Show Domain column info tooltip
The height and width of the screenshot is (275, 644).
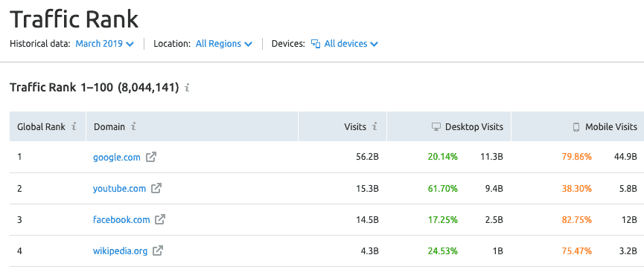(x=133, y=126)
